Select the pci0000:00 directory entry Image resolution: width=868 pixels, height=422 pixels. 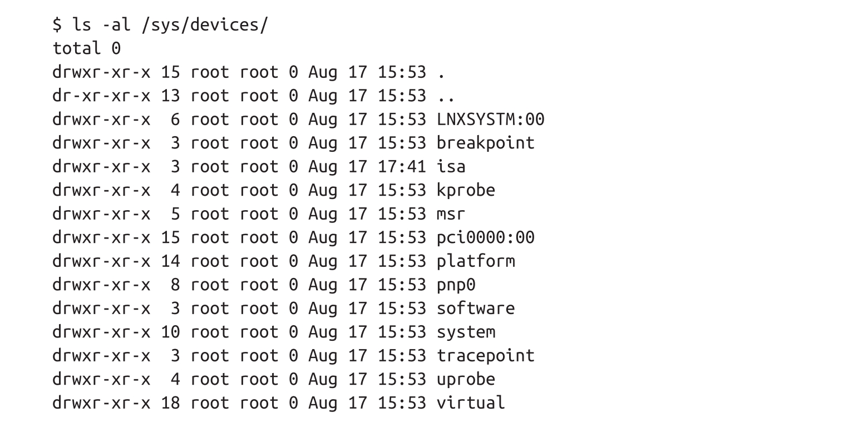[x=485, y=237]
